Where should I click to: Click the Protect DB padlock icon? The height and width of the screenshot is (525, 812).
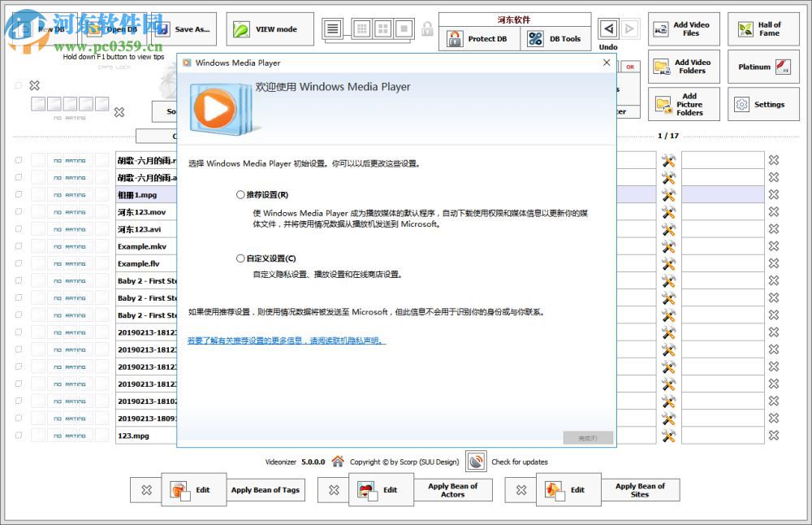(x=456, y=38)
